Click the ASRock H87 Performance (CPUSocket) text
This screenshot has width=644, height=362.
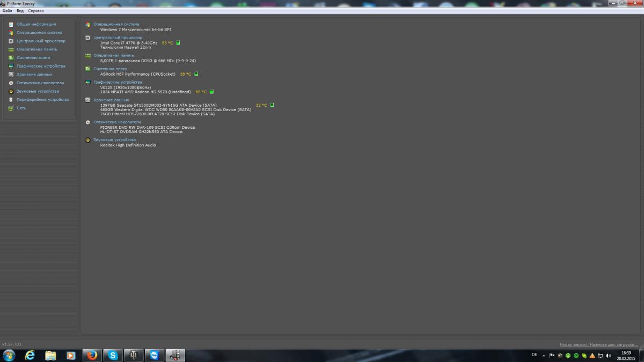(x=138, y=74)
